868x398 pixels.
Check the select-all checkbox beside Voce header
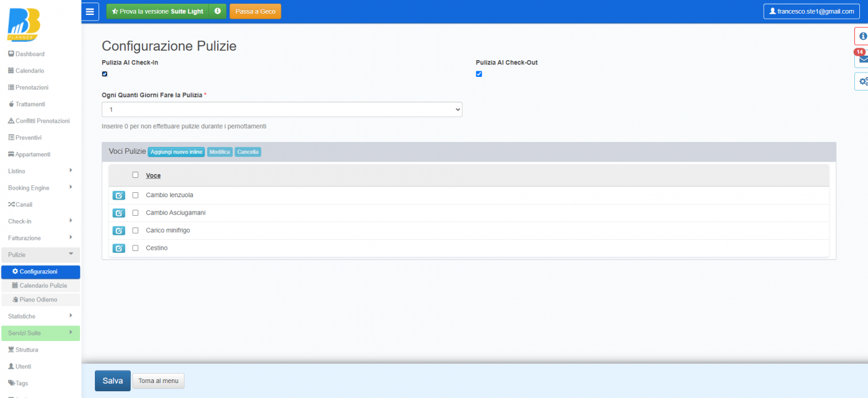point(135,175)
